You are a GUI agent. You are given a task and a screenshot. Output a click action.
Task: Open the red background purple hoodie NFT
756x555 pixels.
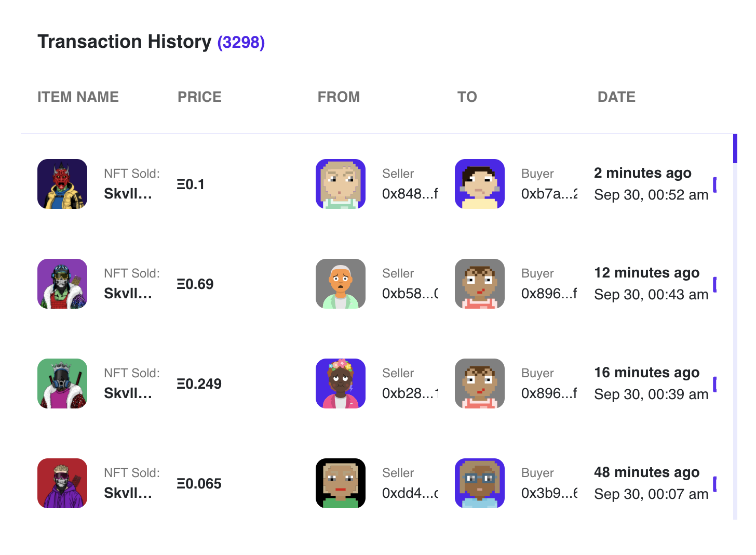[x=62, y=483]
